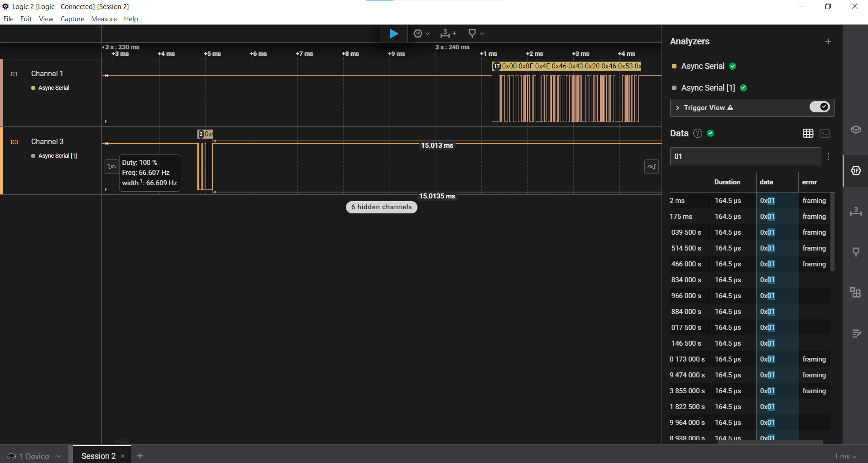Click the Channel 3 name label
Image resolution: width=868 pixels, height=463 pixels.
pos(47,141)
